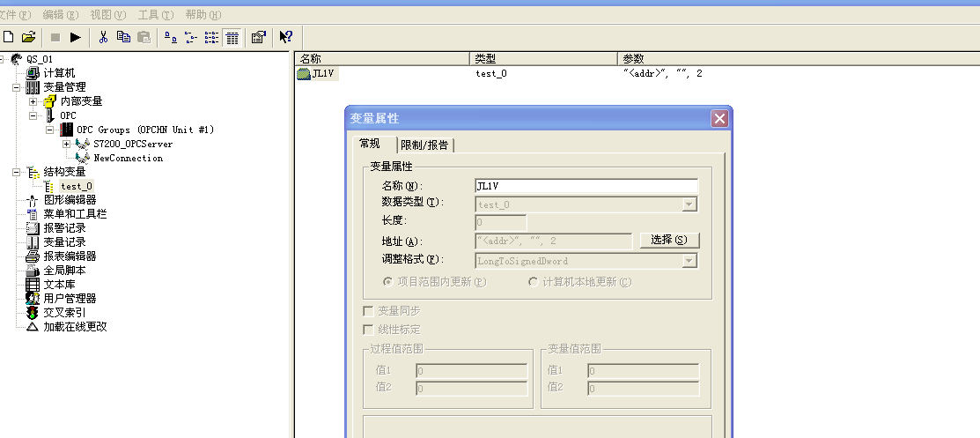Viewport: 980px width, 438px height.
Task: Click the 选择 address button
Action: point(669,241)
